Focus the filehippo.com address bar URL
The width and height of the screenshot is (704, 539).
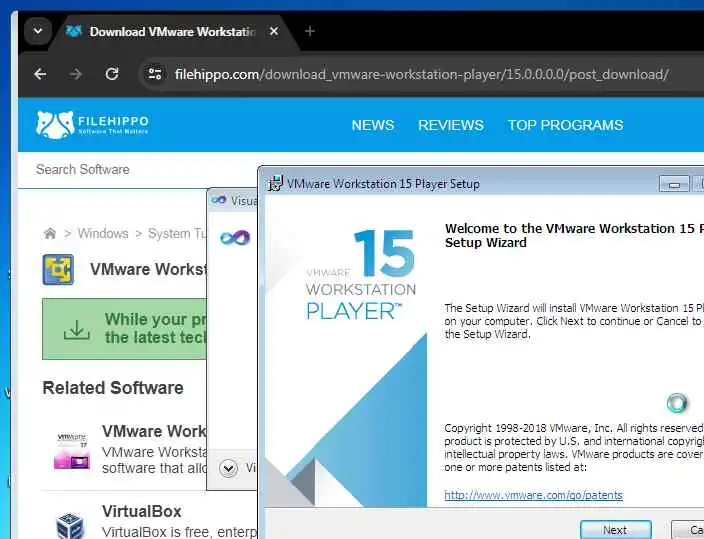click(421, 74)
